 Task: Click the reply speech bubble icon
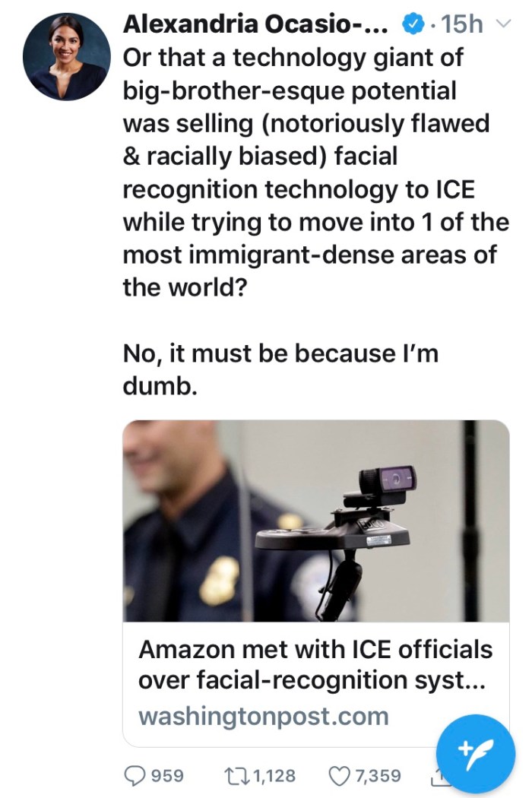pos(135,775)
